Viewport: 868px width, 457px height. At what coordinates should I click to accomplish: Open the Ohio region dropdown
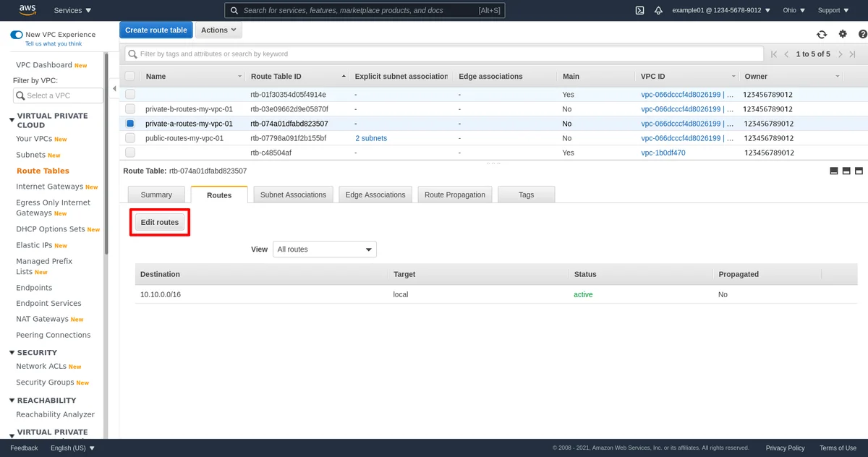(793, 10)
